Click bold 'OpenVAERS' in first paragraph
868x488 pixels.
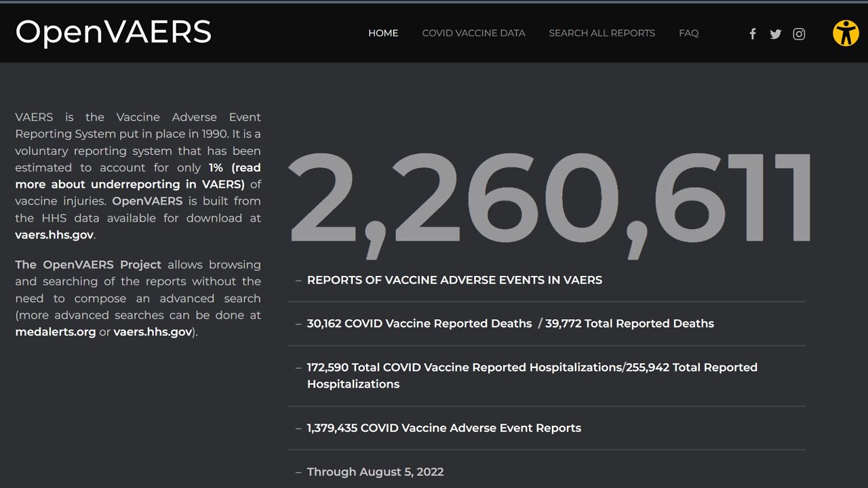[x=147, y=201]
